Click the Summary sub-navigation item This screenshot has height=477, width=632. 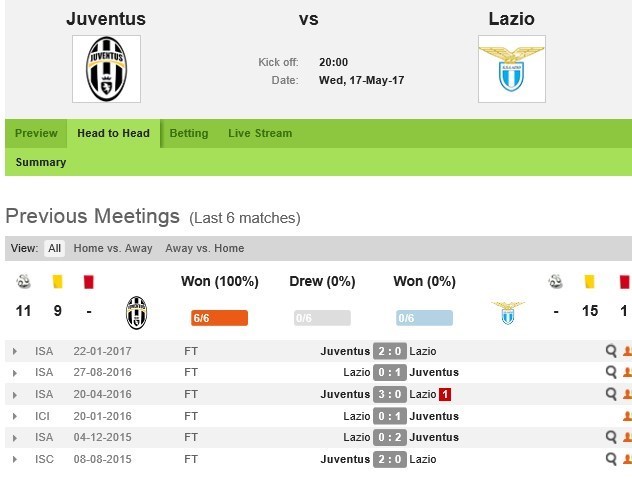[41, 162]
